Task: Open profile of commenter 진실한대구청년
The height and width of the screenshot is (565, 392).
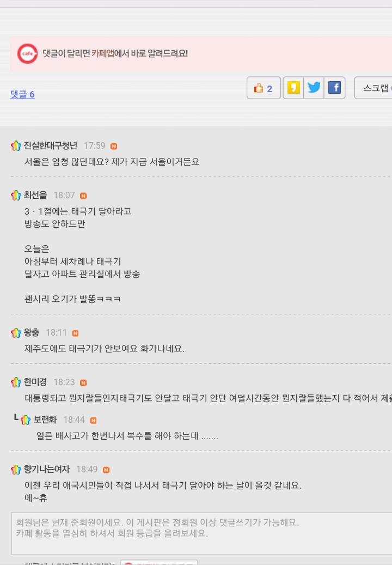Action: [51, 145]
